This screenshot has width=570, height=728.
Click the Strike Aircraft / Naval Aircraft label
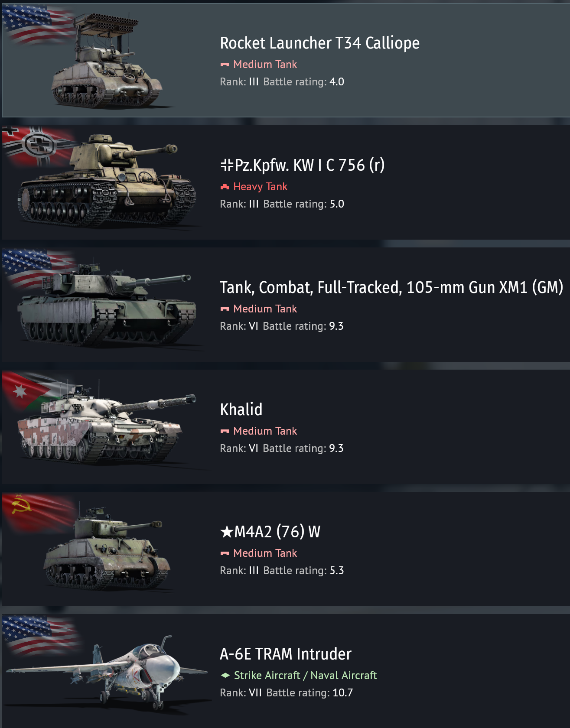coord(305,675)
